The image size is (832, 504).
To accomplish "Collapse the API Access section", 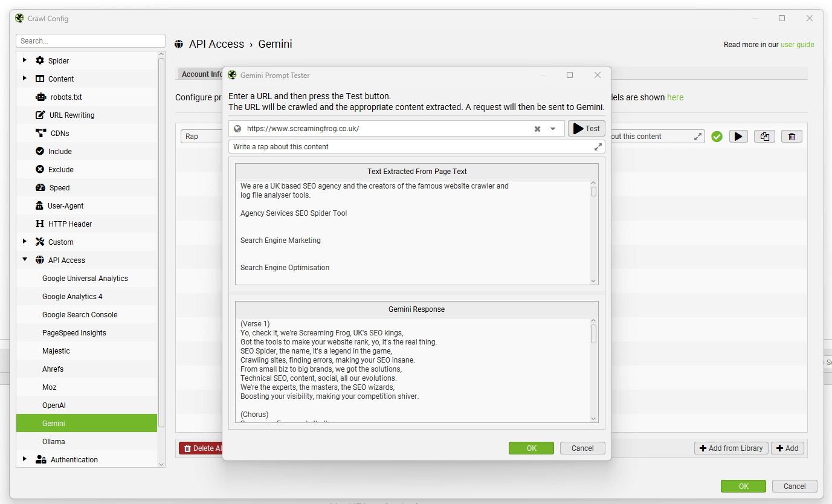I will [25, 260].
